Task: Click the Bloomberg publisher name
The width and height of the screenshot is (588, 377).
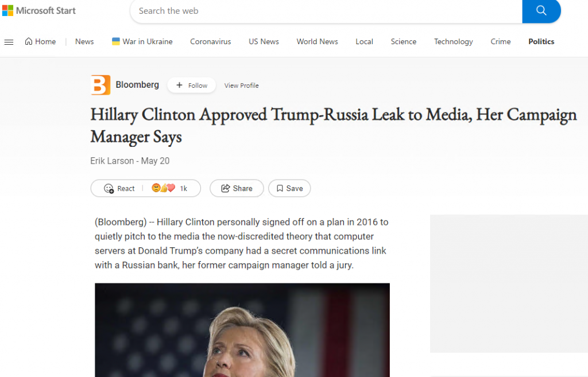Action: coord(137,85)
